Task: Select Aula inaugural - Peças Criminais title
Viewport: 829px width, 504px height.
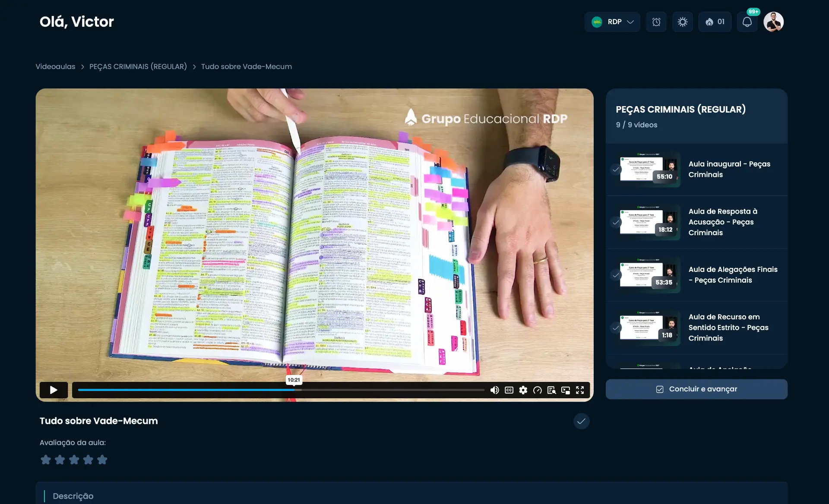Action: [729, 169]
